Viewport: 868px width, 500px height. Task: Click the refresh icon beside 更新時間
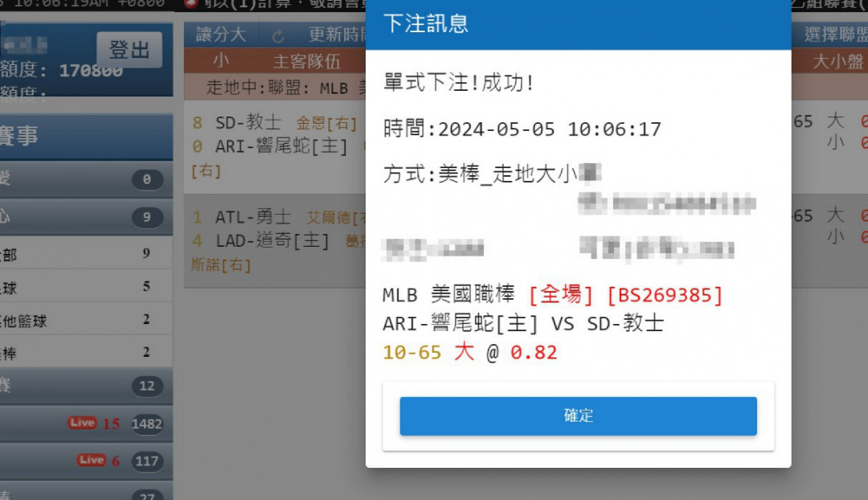pos(278,36)
